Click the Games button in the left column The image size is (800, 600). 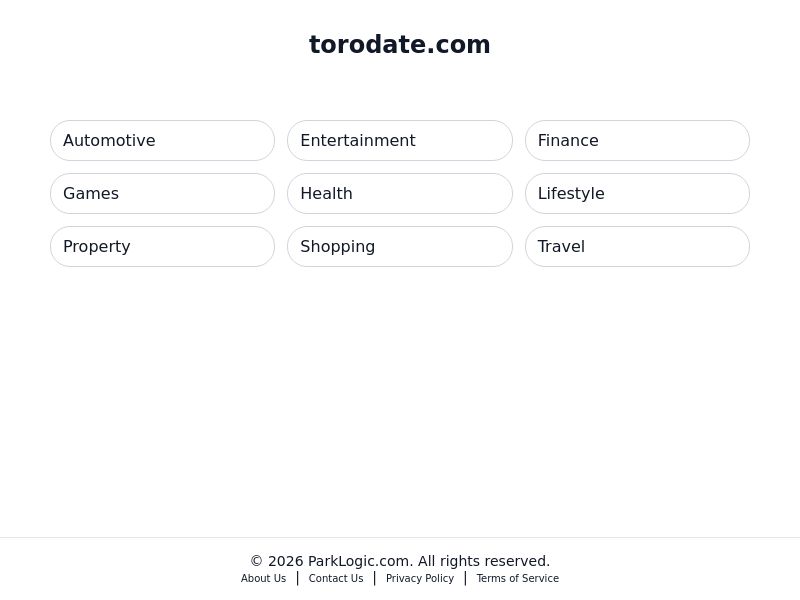click(x=162, y=193)
